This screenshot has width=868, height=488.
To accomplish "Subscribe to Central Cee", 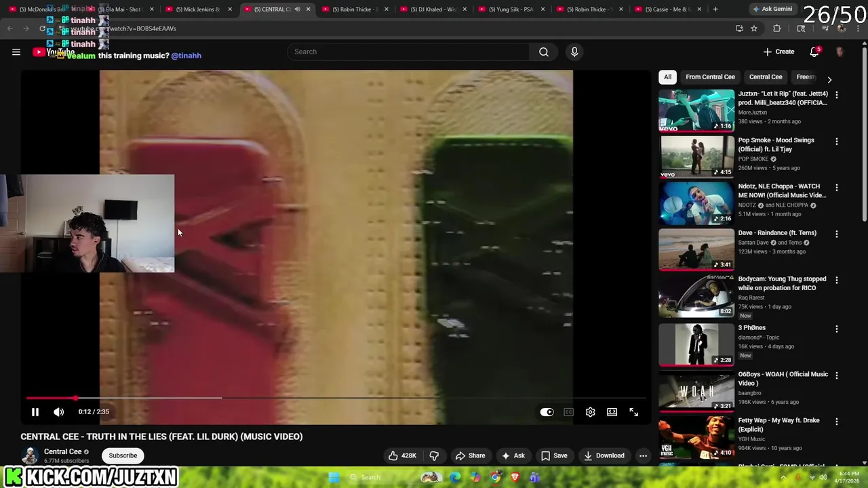I will (x=123, y=455).
